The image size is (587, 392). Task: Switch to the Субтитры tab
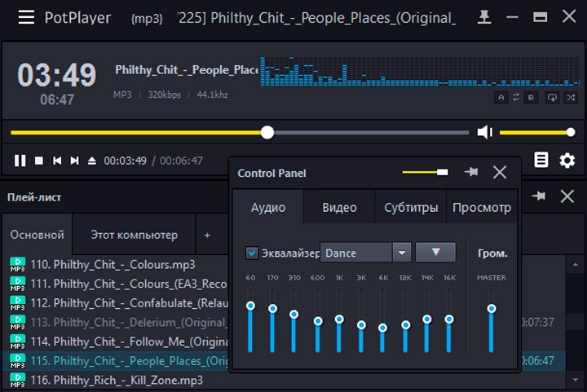pyautogui.click(x=412, y=208)
